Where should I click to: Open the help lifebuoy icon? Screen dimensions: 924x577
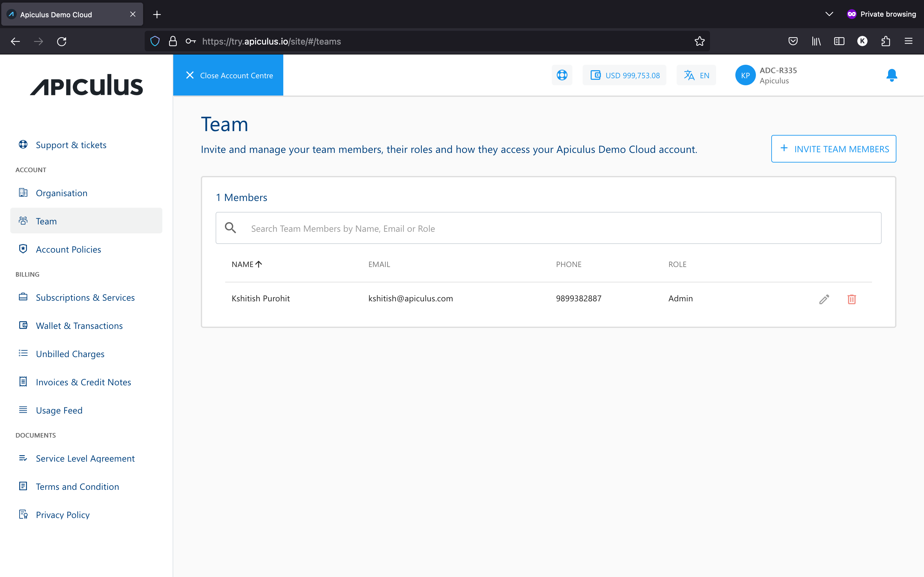click(562, 75)
